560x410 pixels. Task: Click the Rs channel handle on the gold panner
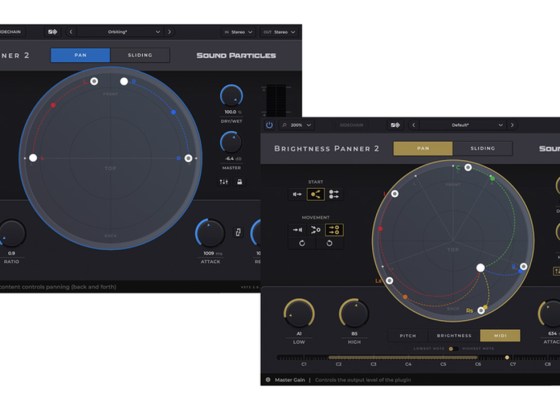481,310
